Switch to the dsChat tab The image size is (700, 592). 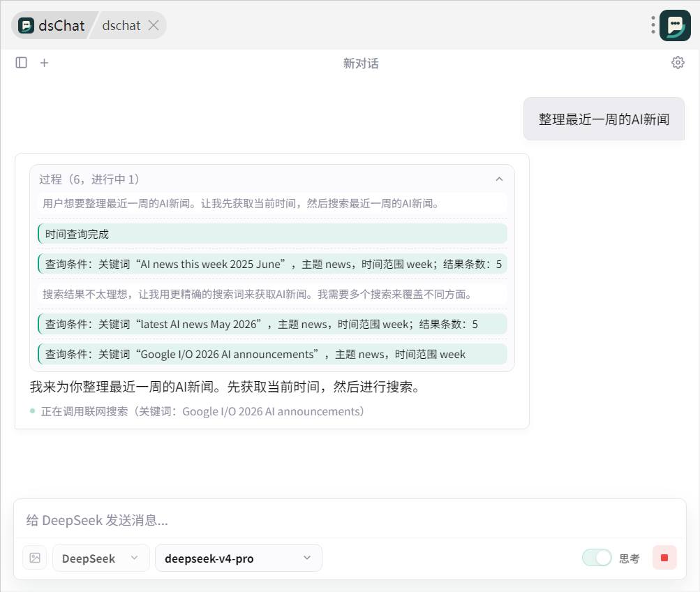pyautogui.click(x=52, y=25)
